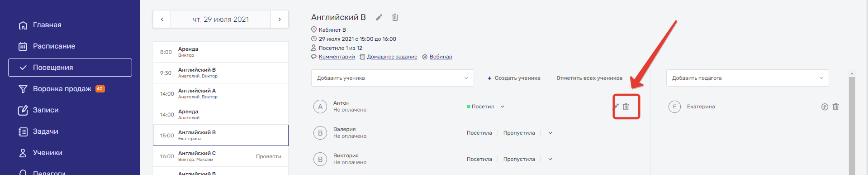The image size is (868, 175).
Task: Click the notebook icon by Домашнее задание
Action: click(362, 57)
